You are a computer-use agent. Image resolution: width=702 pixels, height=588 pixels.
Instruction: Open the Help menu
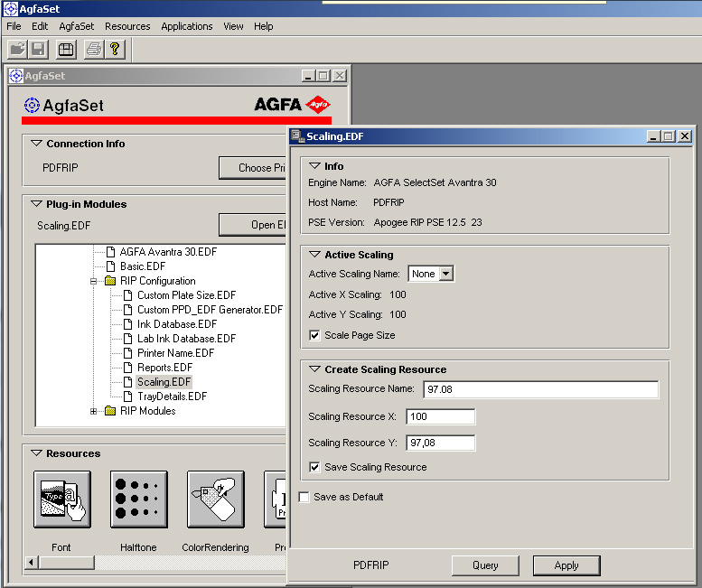(x=264, y=26)
